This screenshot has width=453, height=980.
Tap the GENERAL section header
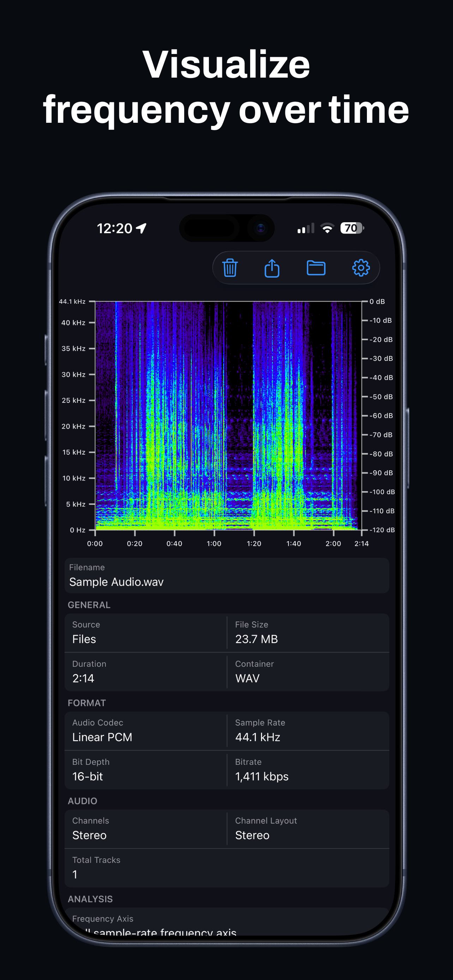click(x=89, y=605)
